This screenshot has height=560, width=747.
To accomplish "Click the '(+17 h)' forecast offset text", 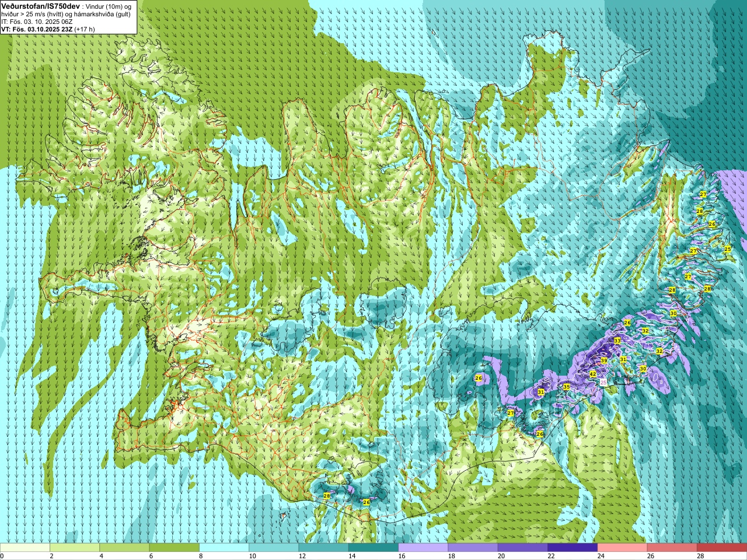I will tap(85, 29).
